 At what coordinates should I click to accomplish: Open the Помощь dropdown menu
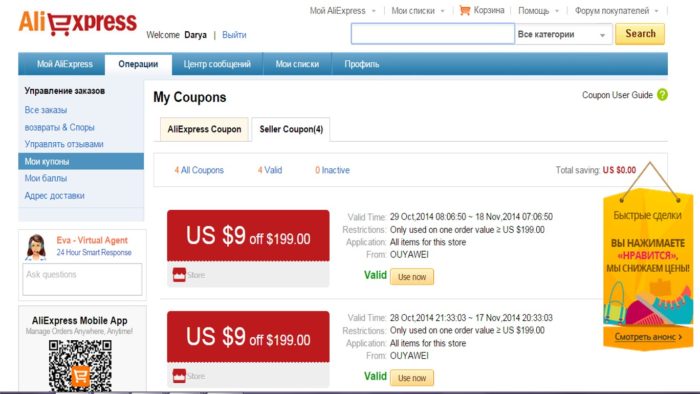538,11
